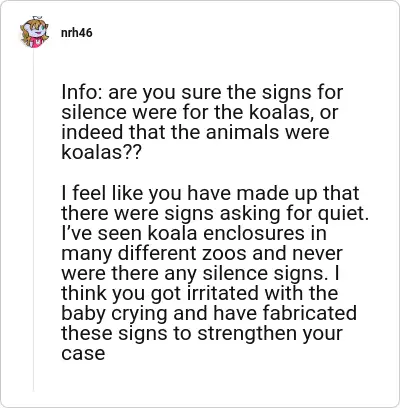Viewport: 400px width, 408px height.
Task: Click the word "koalas??" ending the first paragraph
Action: tap(101, 153)
